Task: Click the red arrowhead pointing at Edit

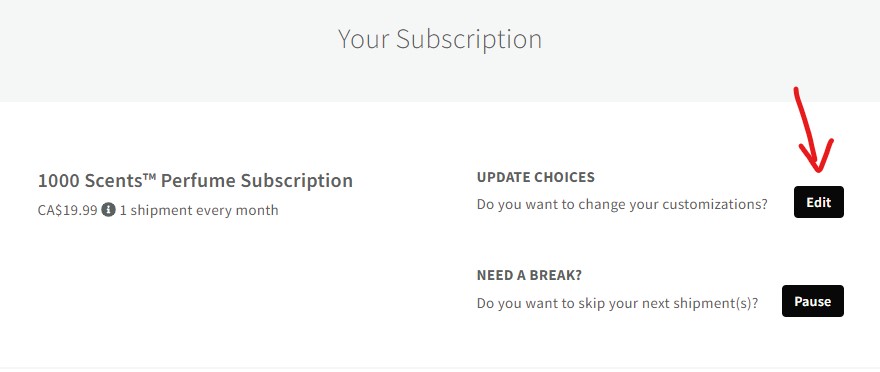Action: (818, 156)
